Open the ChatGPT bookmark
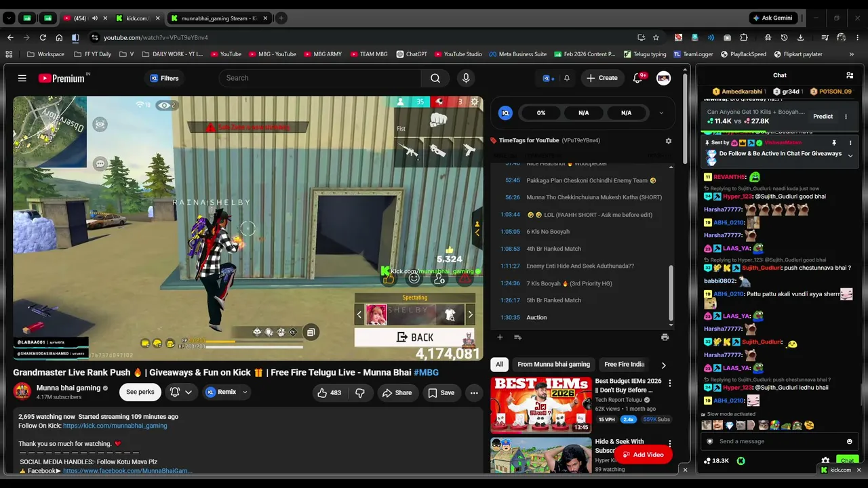868x488 pixels. (411, 54)
